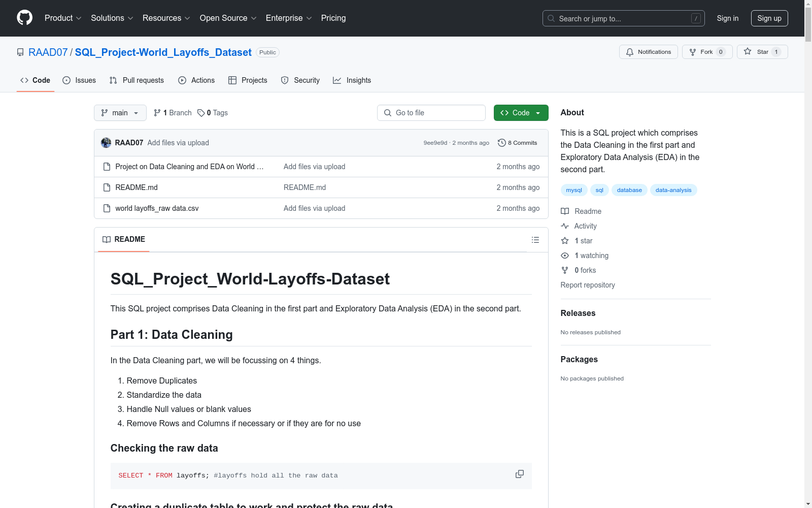Viewport: 812px width, 508px height.
Task: Click the tag icon next to 0 Tags
Action: click(201, 113)
